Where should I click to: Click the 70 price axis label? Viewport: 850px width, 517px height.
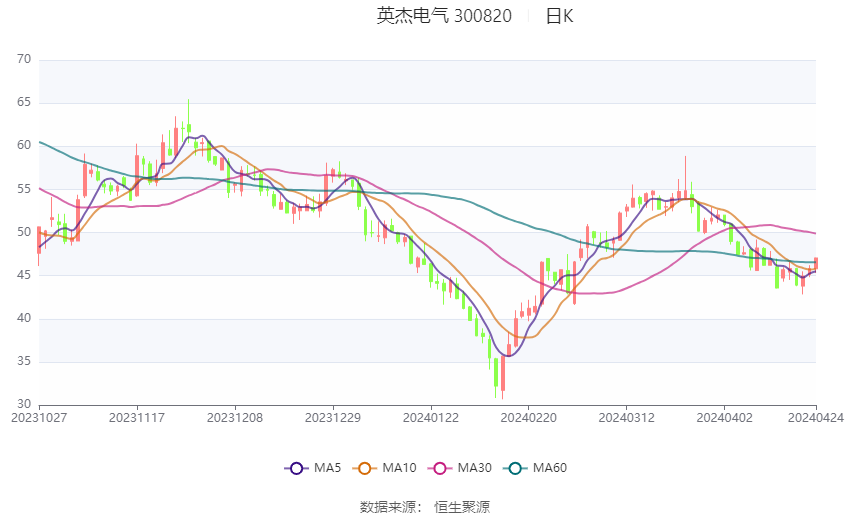25,60
